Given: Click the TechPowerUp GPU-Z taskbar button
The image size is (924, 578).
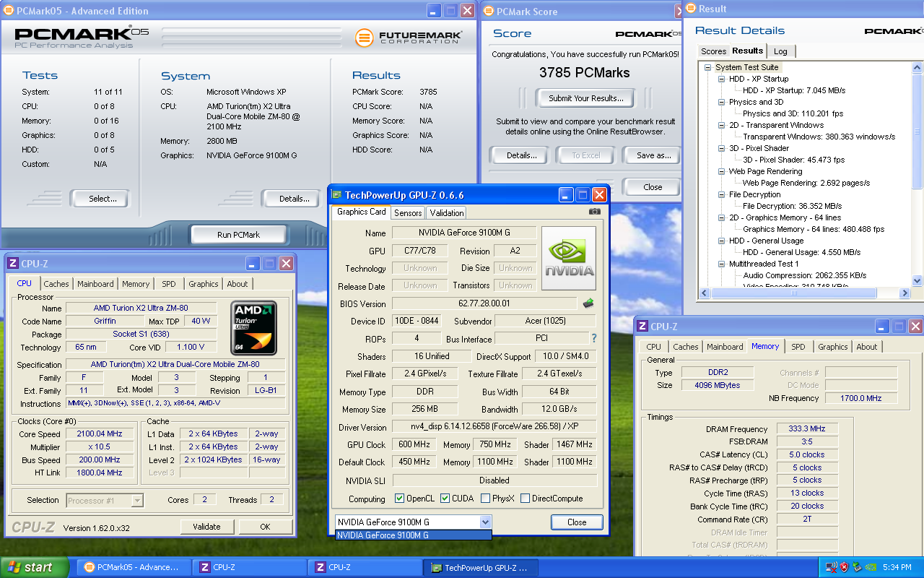Looking at the screenshot, I should coord(481,567).
